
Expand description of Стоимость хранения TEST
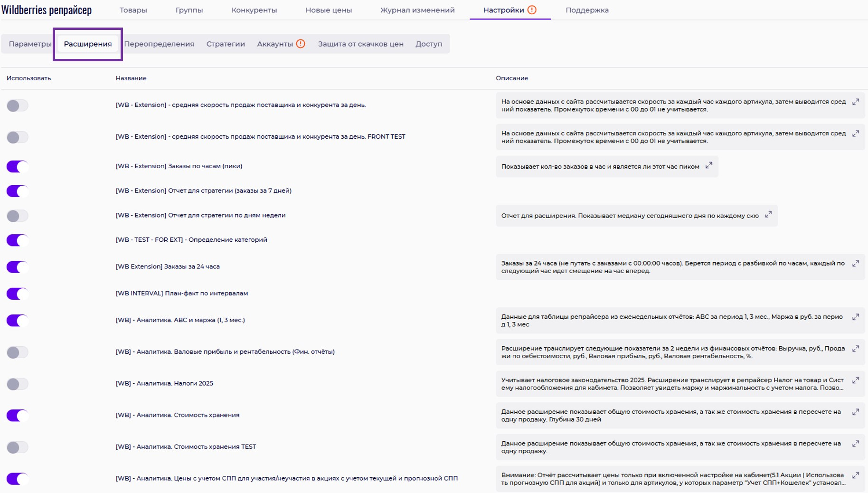[855, 444]
